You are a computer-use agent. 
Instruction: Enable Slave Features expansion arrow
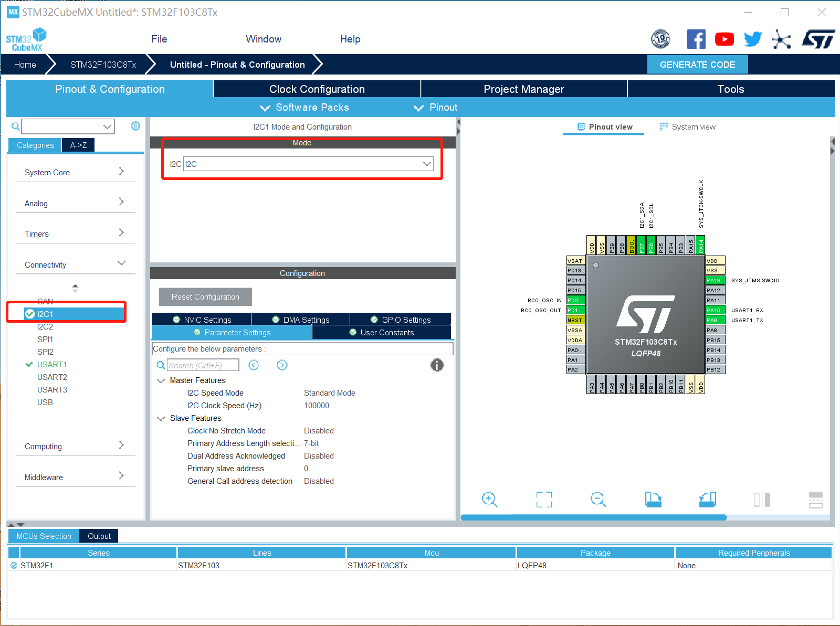point(161,418)
